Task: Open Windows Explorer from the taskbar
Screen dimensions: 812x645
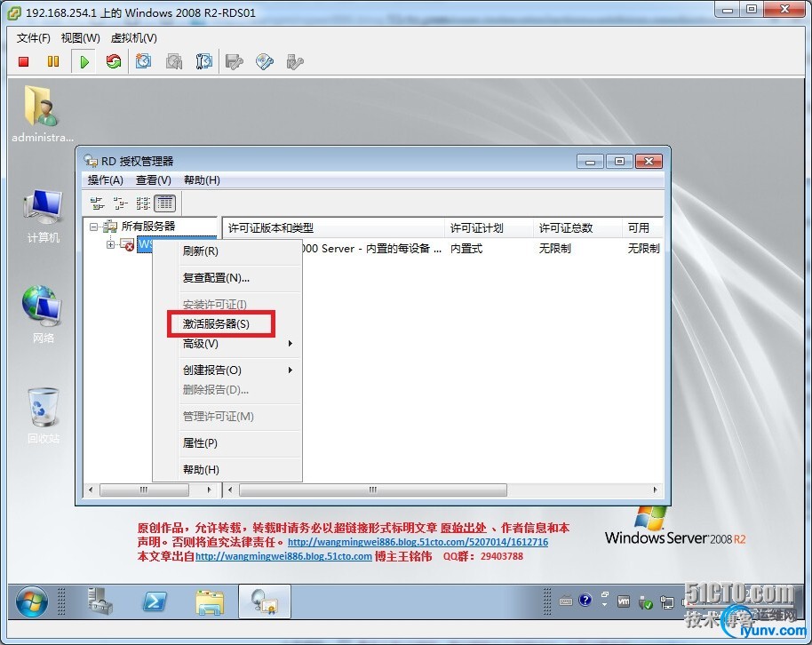Action: 210,602
